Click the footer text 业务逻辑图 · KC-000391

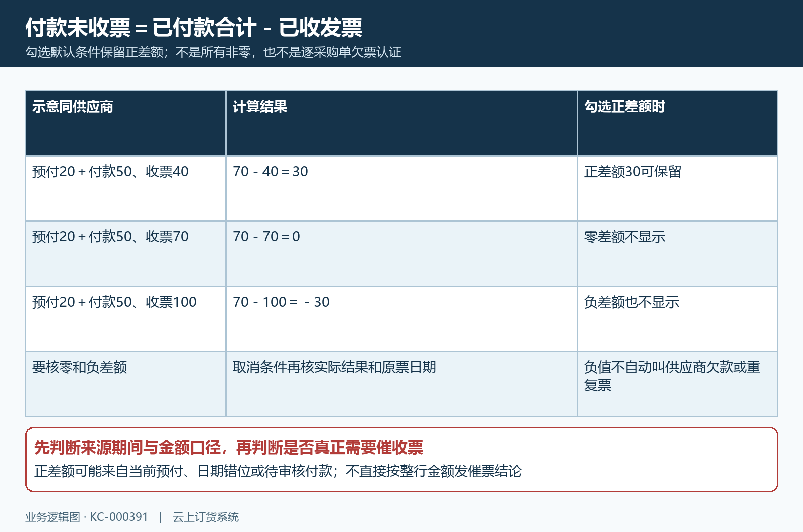[x=87, y=517]
